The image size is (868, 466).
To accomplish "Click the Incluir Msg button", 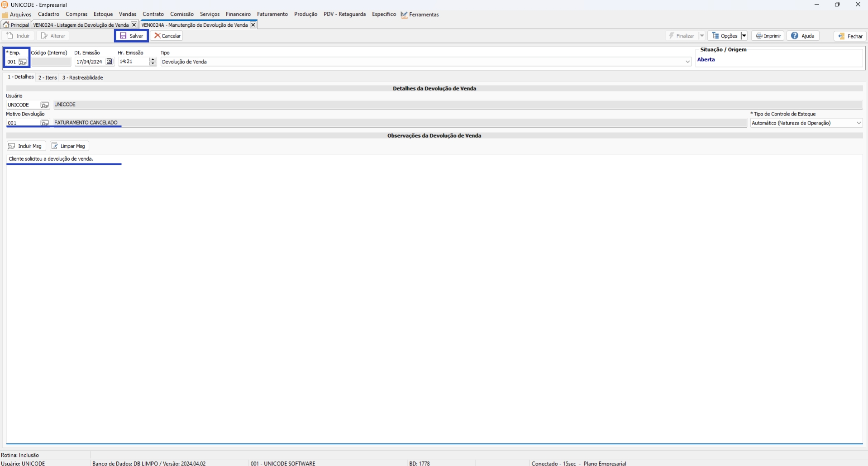I will pos(26,146).
